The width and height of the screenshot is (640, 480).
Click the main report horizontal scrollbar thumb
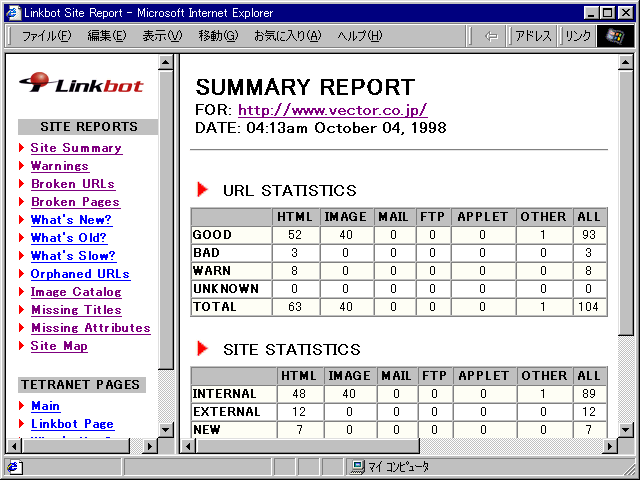coord(307,446)
